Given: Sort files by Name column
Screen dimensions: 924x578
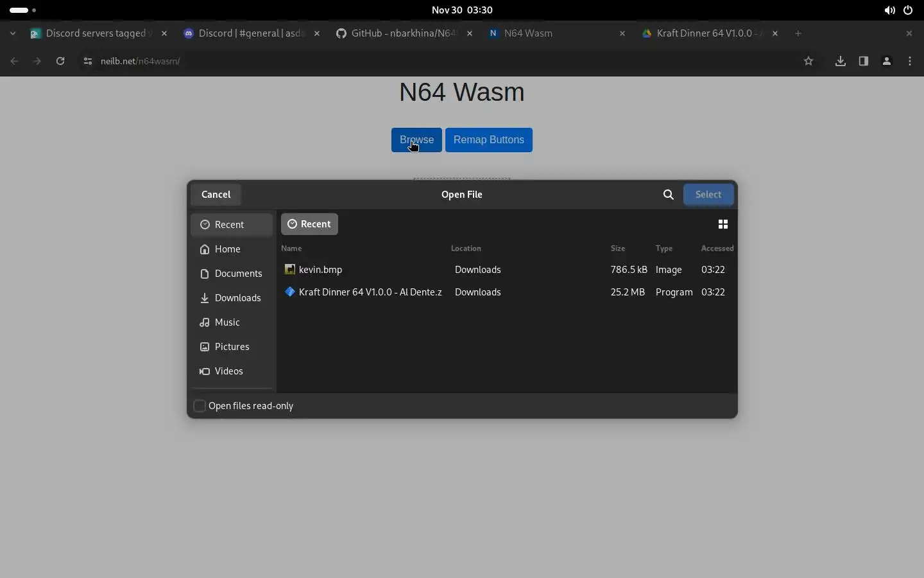Looking at the screenshot, I should 291,249.
